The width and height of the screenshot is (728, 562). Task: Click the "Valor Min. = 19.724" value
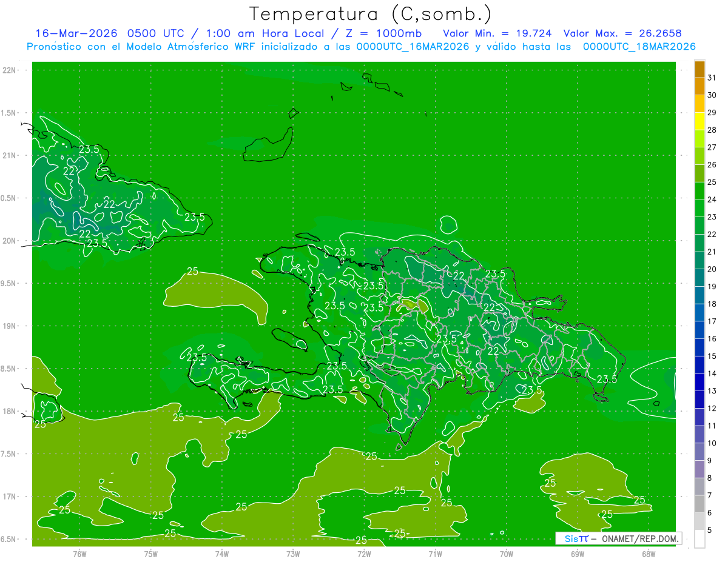click(499, 33)
